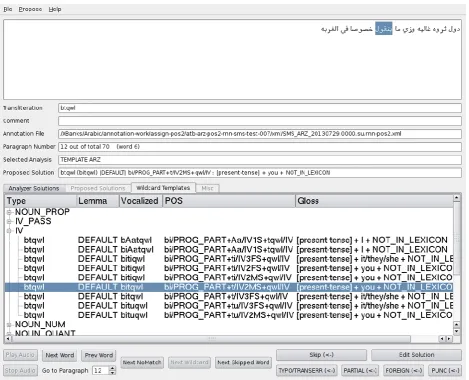Expand the NOUN_PROP tree node
Image resolution: width=469 pixels, height=380 pixels.
pos(9,212)
